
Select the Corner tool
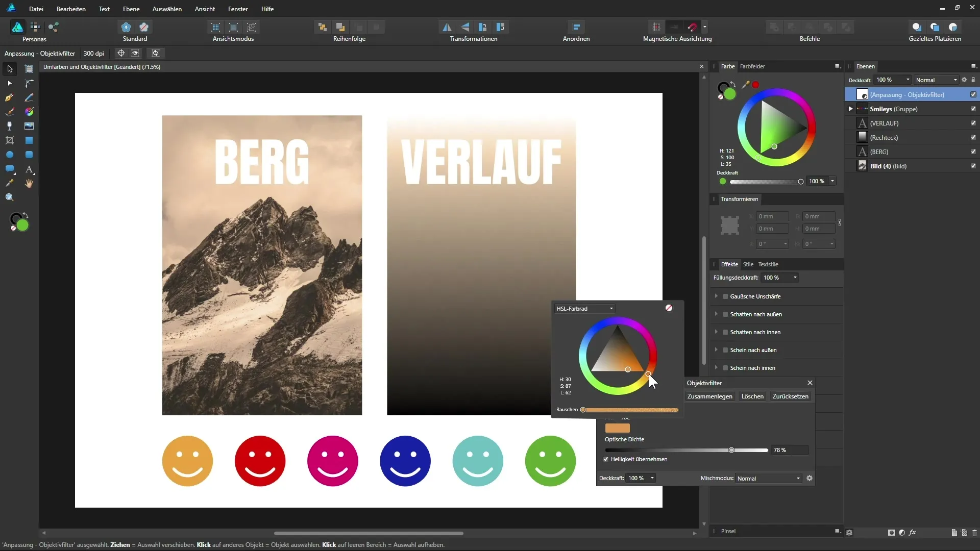(x=29, y=83)
